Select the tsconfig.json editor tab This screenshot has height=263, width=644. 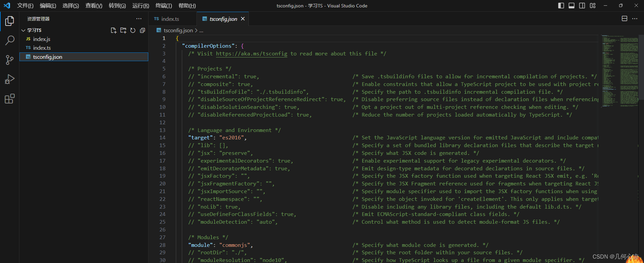(223, 19)
